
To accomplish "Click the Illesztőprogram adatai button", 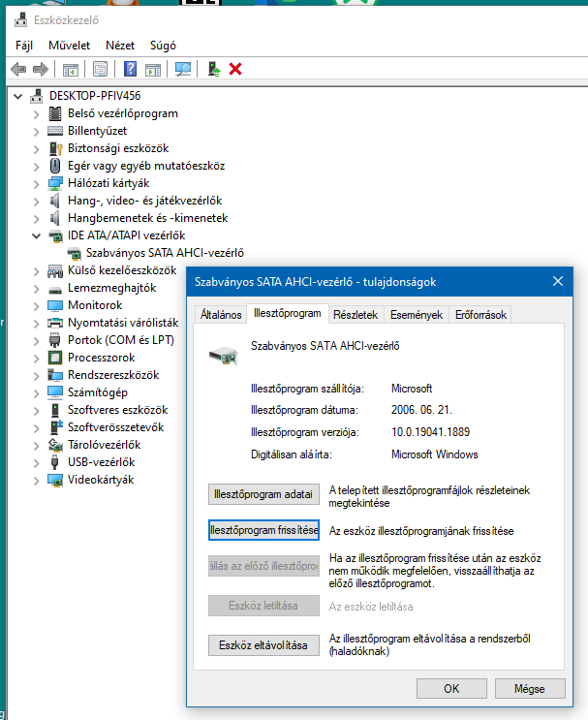I will pos(263,494).
